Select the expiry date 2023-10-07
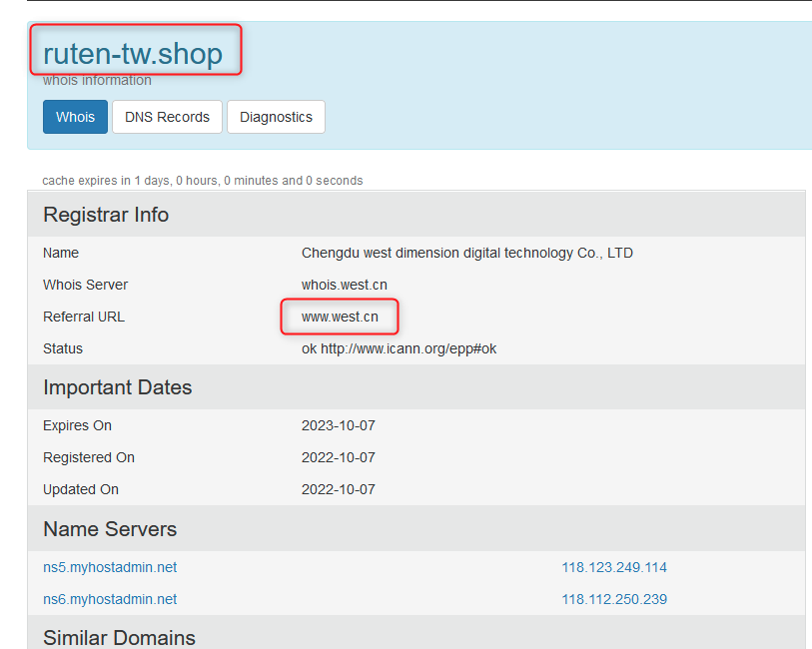 coord(339,425)
